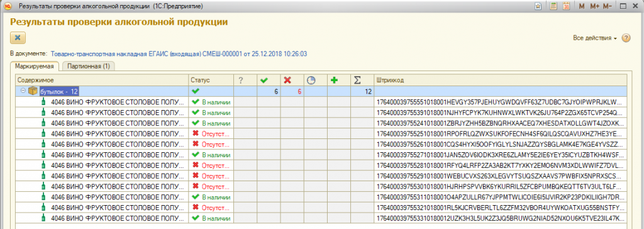This screenshot has width=644, height=229.
Task: Click green check icon in row ending 47K
Action: [x=196, y=218]
